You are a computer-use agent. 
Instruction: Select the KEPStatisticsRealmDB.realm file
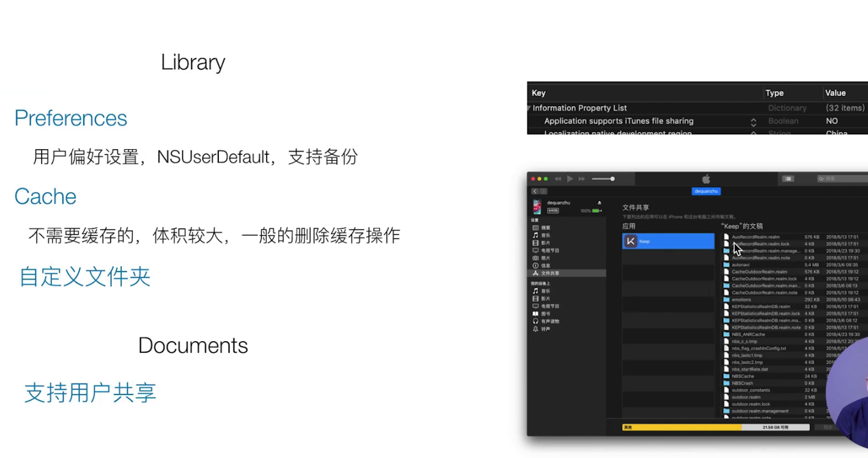pyautogui.click(x=761, y=306)
